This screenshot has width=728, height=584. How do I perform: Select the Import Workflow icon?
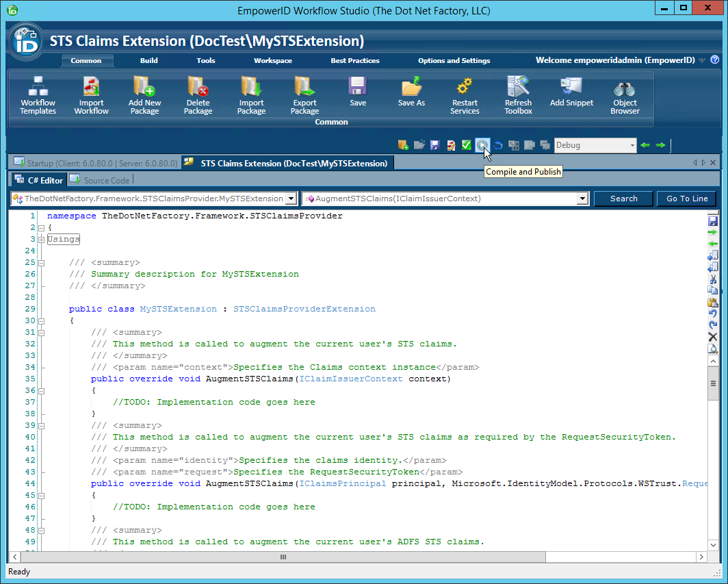[x=91, y=94]
